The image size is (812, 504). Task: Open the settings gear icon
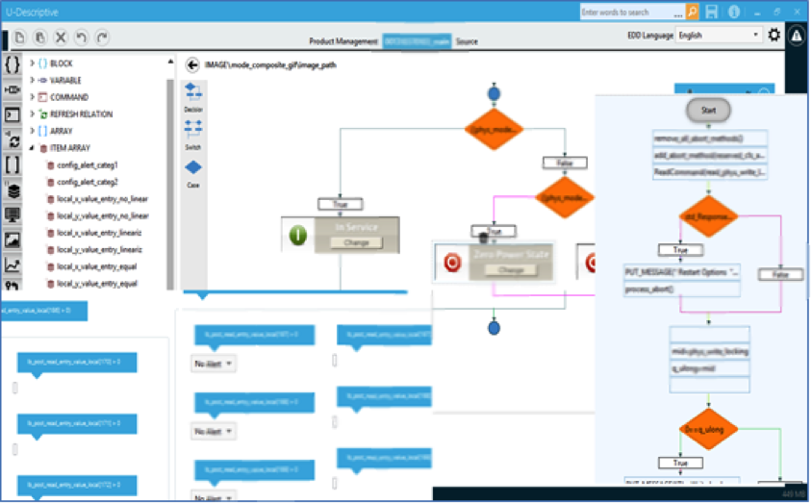click(774, 36)
